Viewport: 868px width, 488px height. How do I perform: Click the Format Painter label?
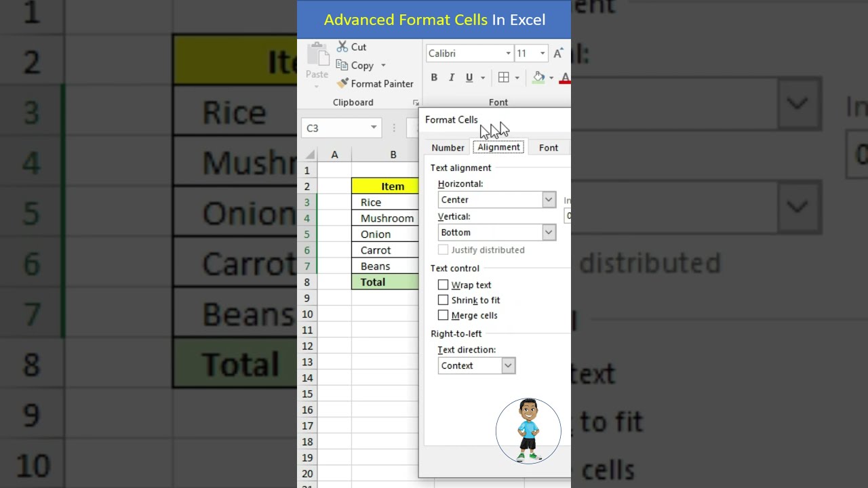pos(382,84)
